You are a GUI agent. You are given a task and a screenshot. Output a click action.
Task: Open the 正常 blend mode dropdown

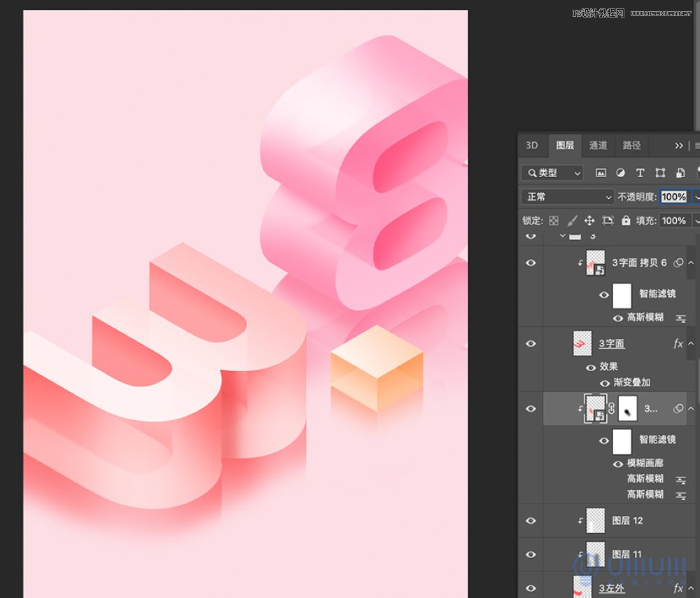point(568,197)
